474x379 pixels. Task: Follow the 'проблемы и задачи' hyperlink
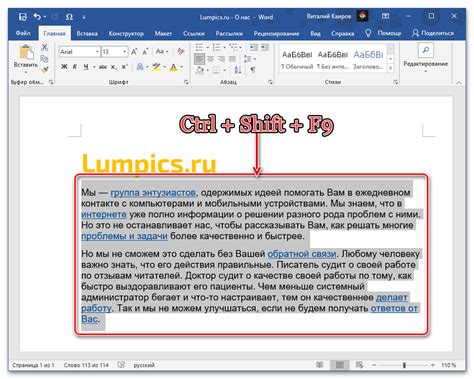[124, 236]
